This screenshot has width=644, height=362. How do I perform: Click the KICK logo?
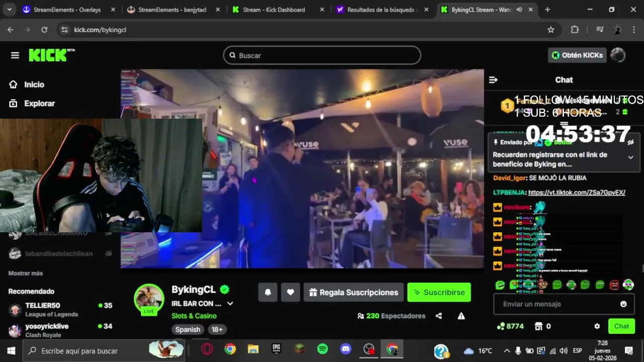(x=51, y=55)
